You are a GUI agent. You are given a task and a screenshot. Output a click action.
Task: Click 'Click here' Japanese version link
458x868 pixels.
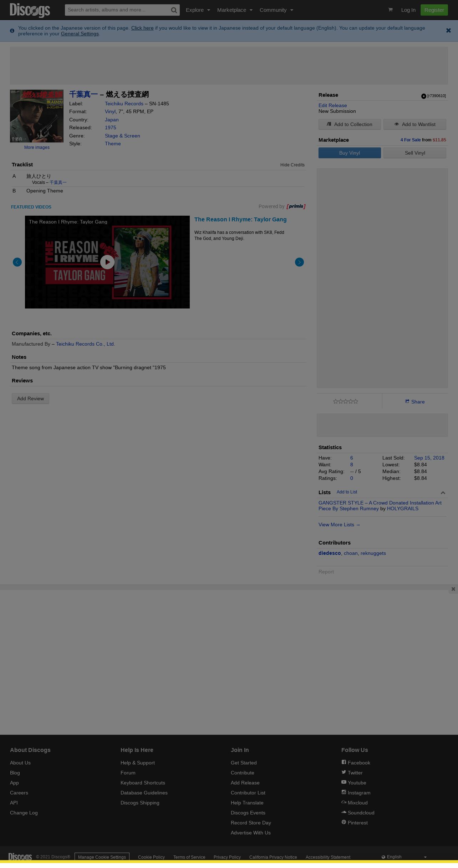142,28
